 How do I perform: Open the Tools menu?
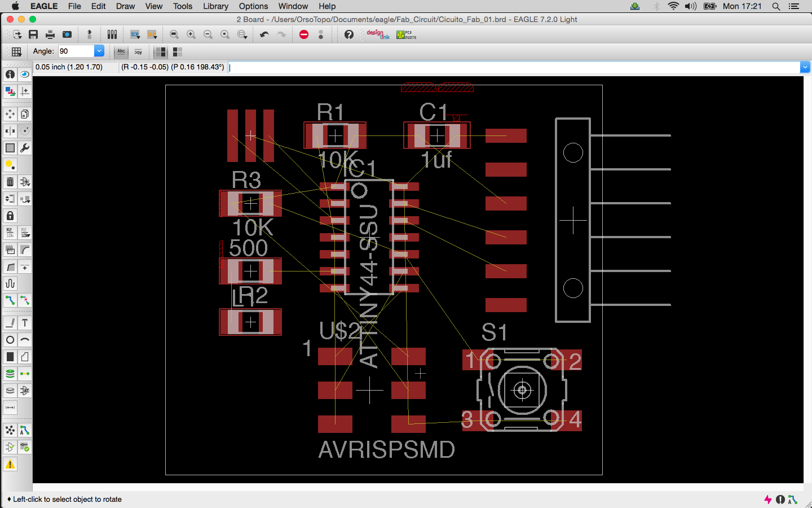point(183,6)
